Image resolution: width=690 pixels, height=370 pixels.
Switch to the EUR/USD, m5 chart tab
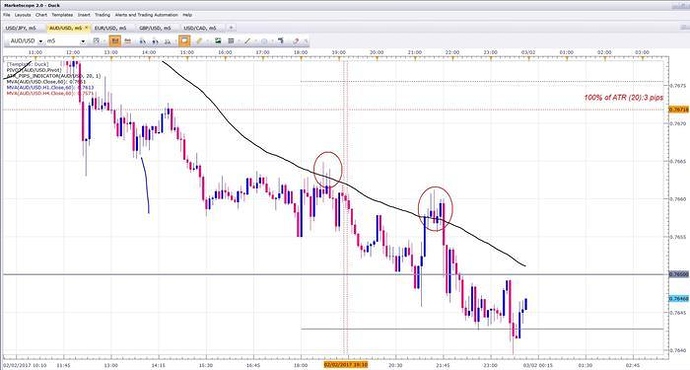coord(110,28)
